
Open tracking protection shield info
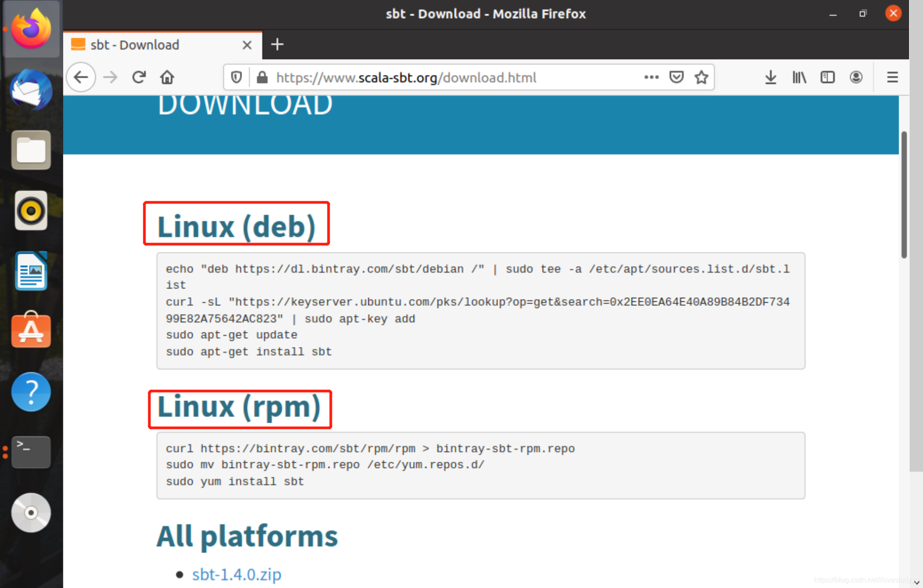click(x=236, y=77)
